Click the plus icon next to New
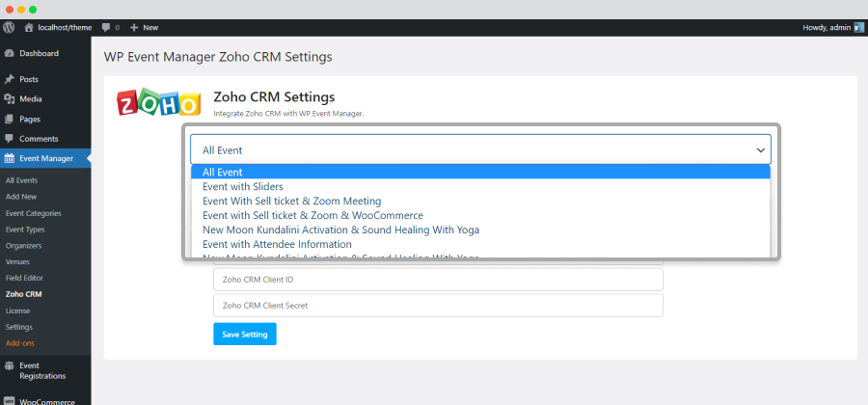868x405 pixels. point(133,27)
